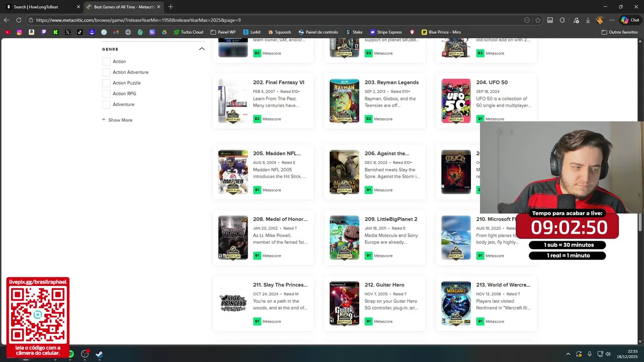This screenshot has width=644, height=362.
Task: Open 211. Slay The Princess title link
Action: (x=280, y=285)
